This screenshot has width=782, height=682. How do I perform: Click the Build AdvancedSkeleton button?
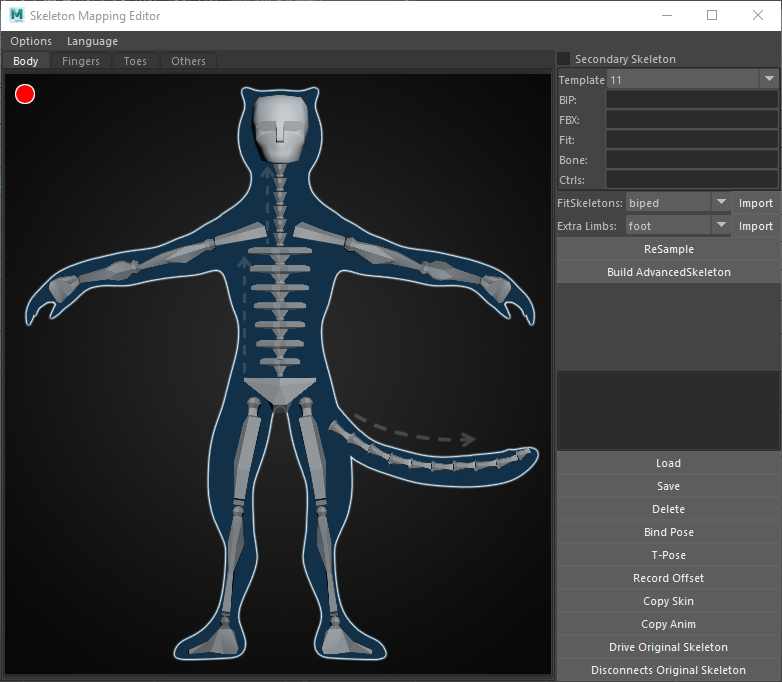click(x=668, y=272)
